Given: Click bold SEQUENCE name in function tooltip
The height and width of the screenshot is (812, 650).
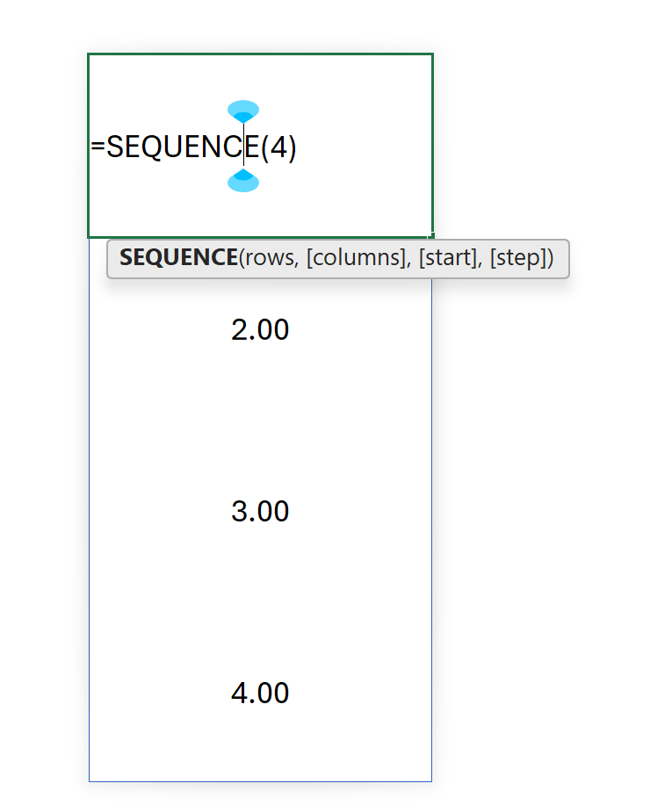Looking at the screenshot, I should coord(178,258).
